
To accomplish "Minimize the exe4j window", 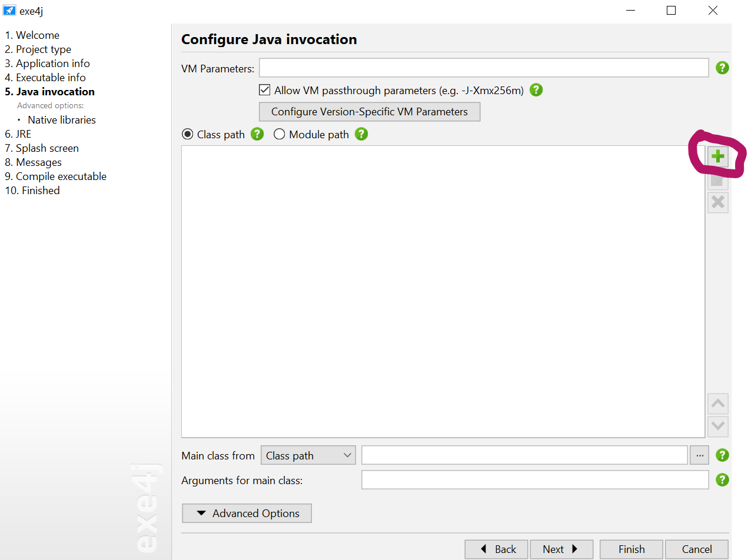I will pyautogui.click(x=630, y=10).
